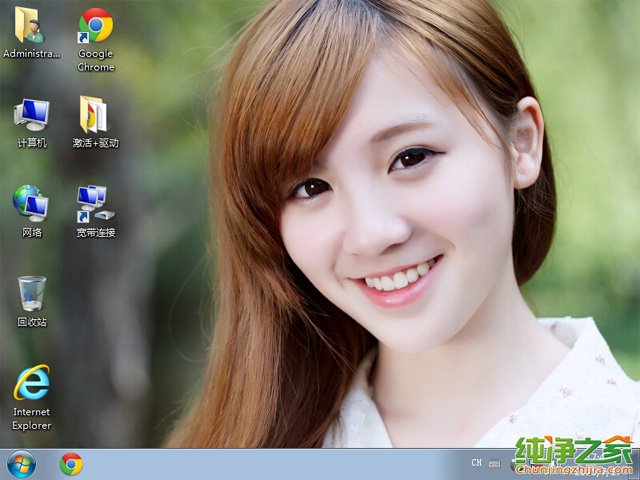Image resolution: width=640 pixels, height=480 pixels.
Task: Launch Google Chrome from the desktop shortcut
Action: click(x=95, y=25)
